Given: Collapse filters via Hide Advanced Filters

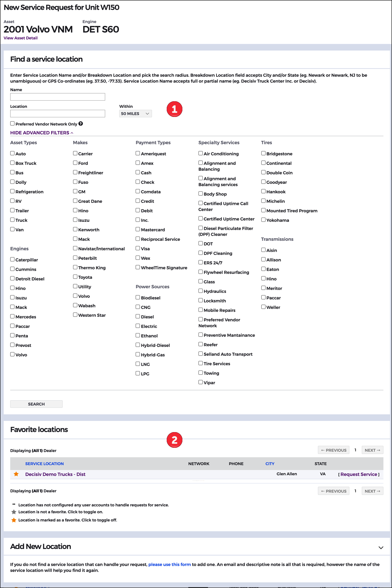Looking at the screenshot, I should 42,133.
